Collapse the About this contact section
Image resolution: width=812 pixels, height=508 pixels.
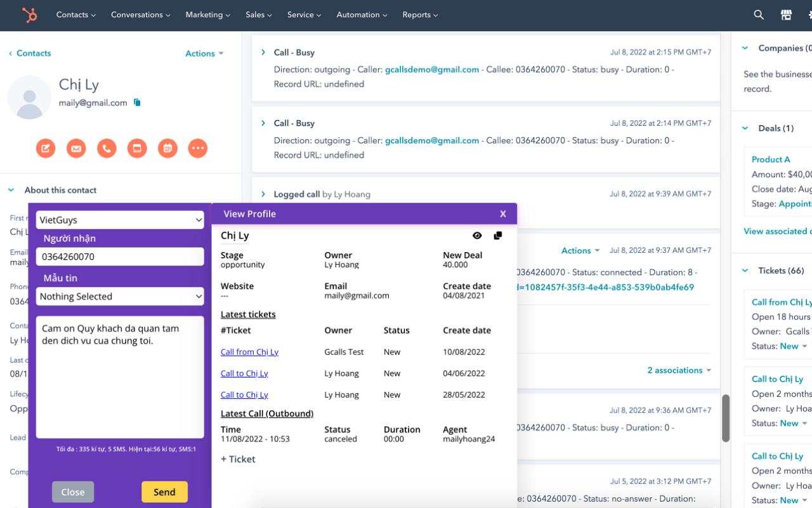click(x=11, y=190)
